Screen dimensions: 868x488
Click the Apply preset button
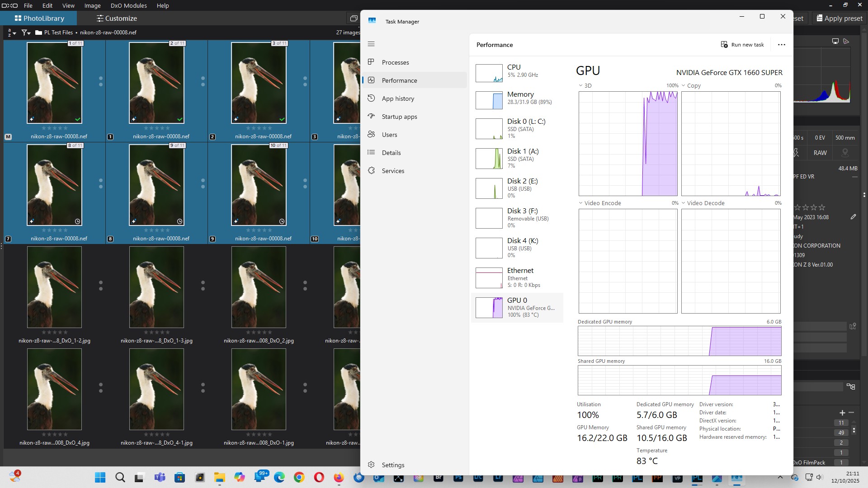839,19
